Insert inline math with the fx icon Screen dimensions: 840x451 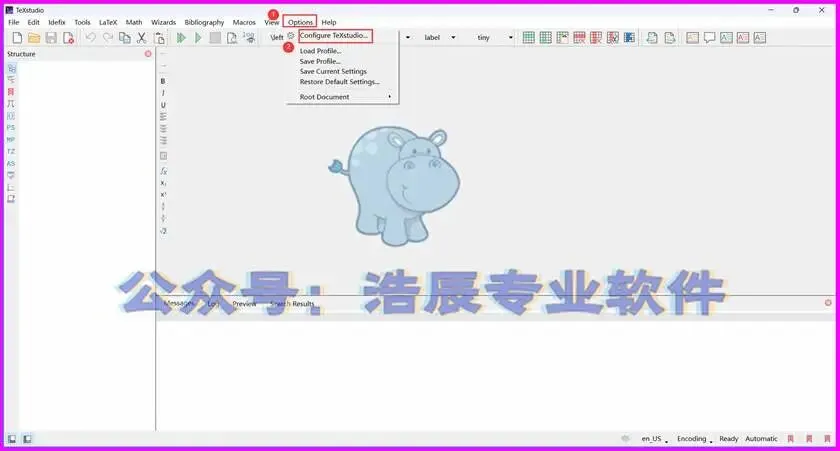[163, 171]
